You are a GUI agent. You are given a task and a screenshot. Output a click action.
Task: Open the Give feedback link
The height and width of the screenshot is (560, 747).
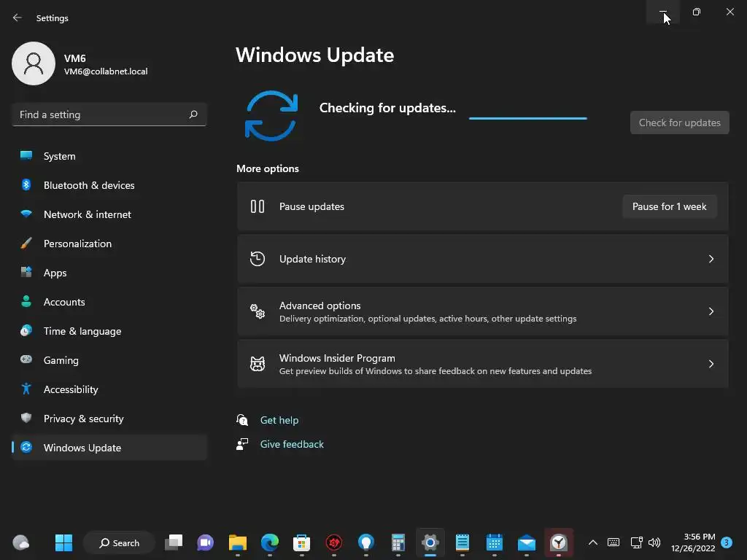(x=292, y=444)
